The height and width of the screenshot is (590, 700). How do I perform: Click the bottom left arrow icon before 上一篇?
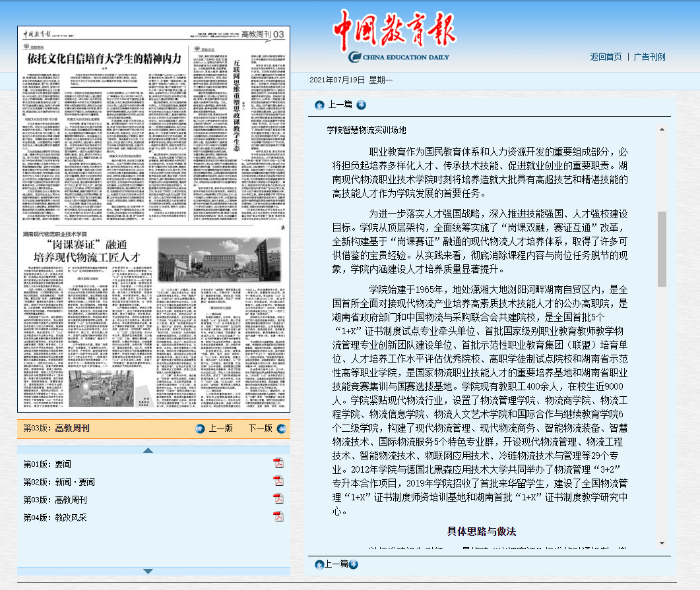319,564
